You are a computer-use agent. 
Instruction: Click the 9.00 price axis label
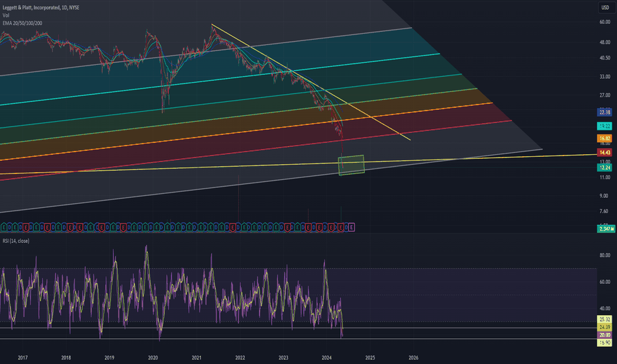[604, 196]
